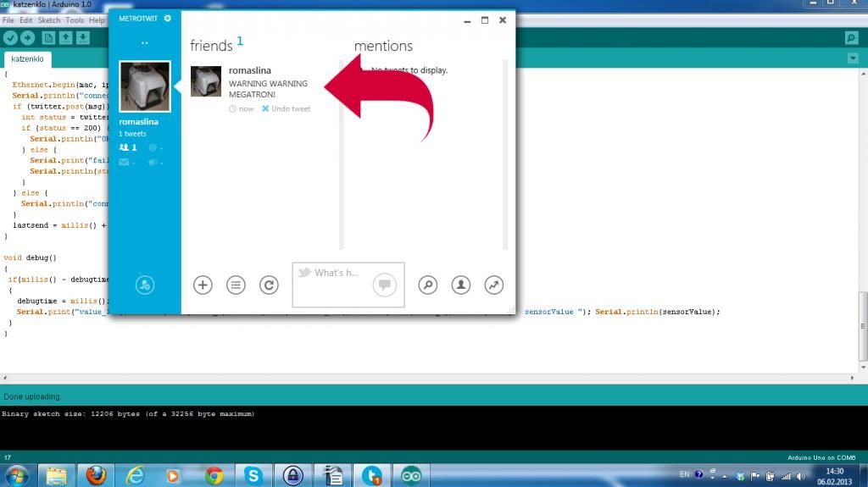868x487 pixels.
Task: Open the Sketch menu in Arduino
Action: (48, 20)
